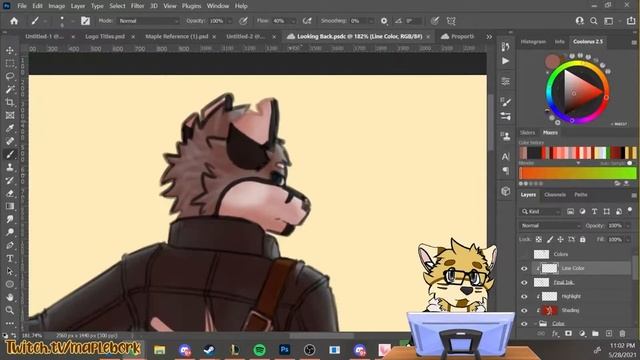Hide the Line Color layer
Image resolution: width=640 pixels, height=360 pixels.
[x=524, y=268]
